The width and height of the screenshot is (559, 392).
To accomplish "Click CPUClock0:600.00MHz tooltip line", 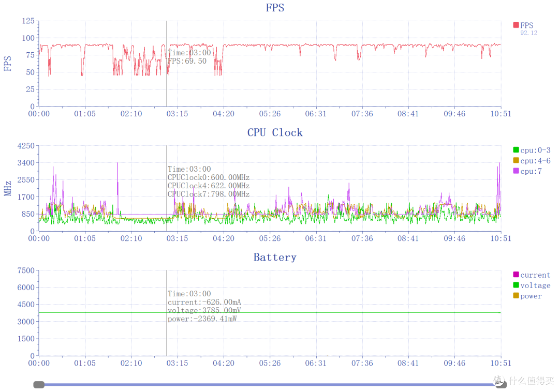I will [x=209, y=177].
